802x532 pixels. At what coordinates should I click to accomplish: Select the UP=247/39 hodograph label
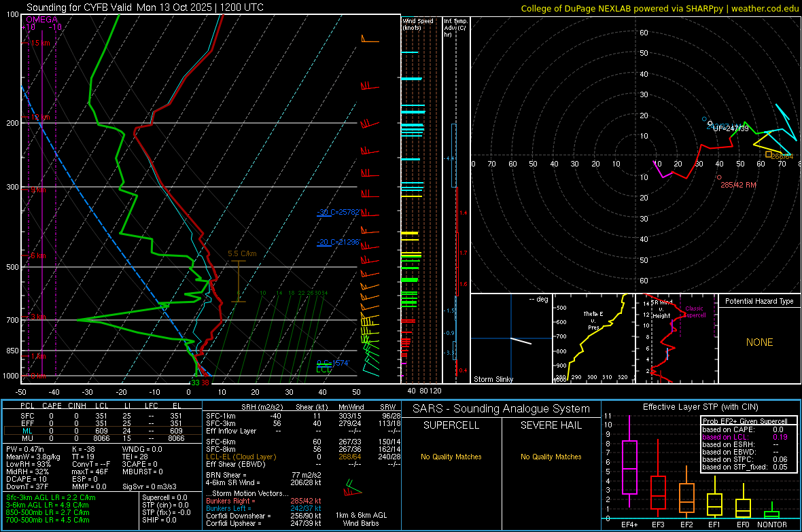[731, 128]
